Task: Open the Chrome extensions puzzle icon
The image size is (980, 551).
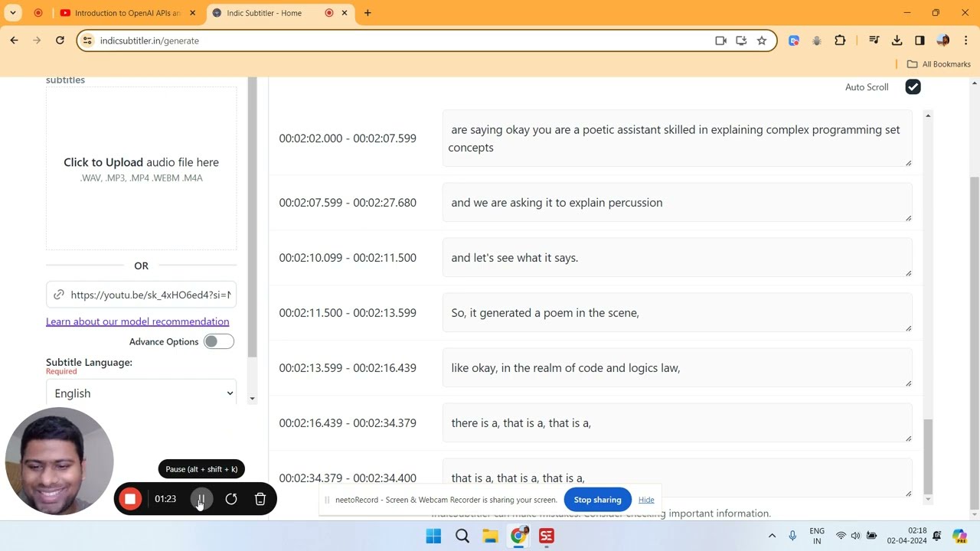Action: point(840,41)
